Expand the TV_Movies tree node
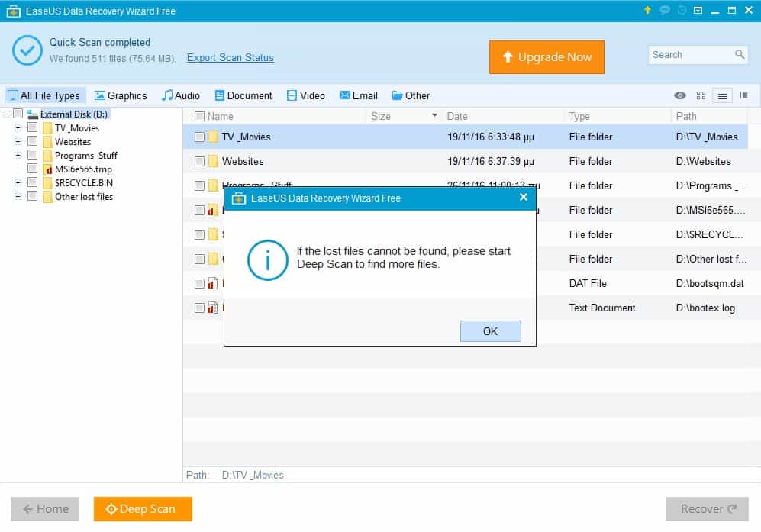The width and height of the screenshot is (761, 532). coord(18,127)
